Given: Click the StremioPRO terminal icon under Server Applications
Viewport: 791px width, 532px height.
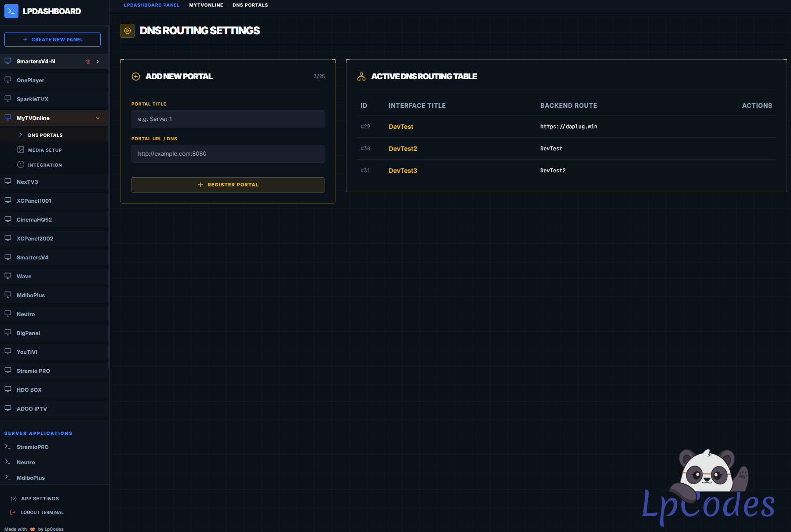Looking at the screenshot, I should point(7,447).
